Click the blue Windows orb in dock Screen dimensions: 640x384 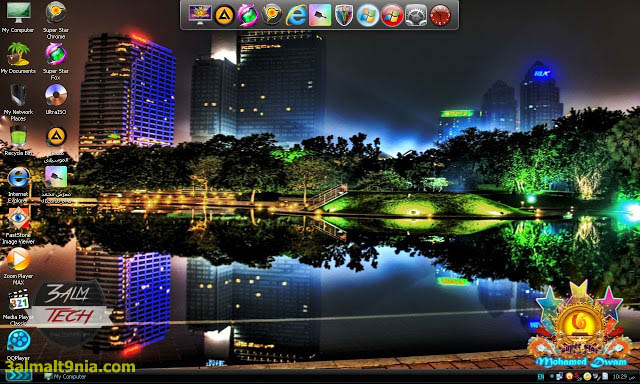pos(368,16)
